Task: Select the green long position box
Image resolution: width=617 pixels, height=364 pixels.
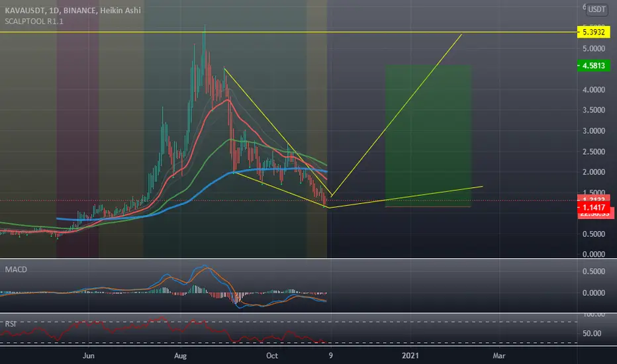Action: 428,136
